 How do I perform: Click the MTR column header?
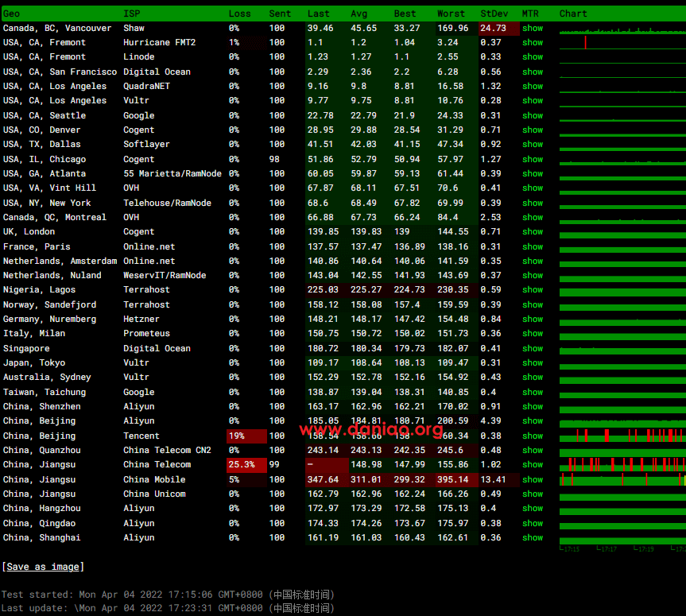click(x=530, y=14)
